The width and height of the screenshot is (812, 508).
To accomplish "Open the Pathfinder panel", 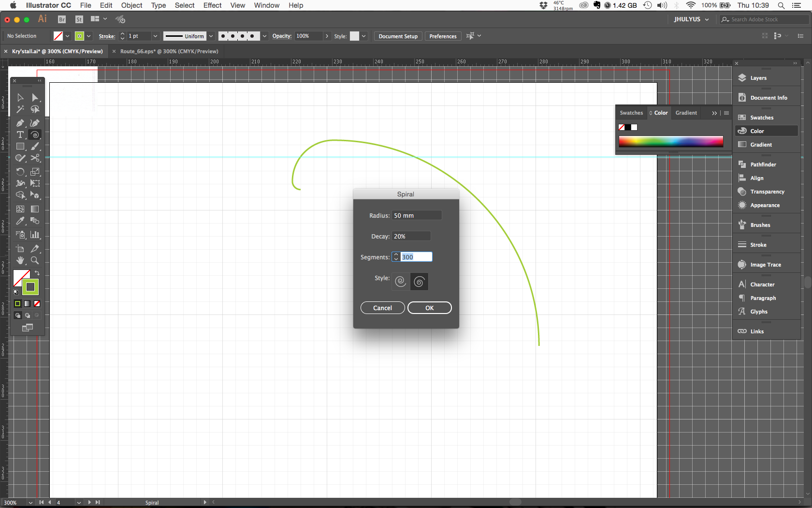I will tap(763, 164).
